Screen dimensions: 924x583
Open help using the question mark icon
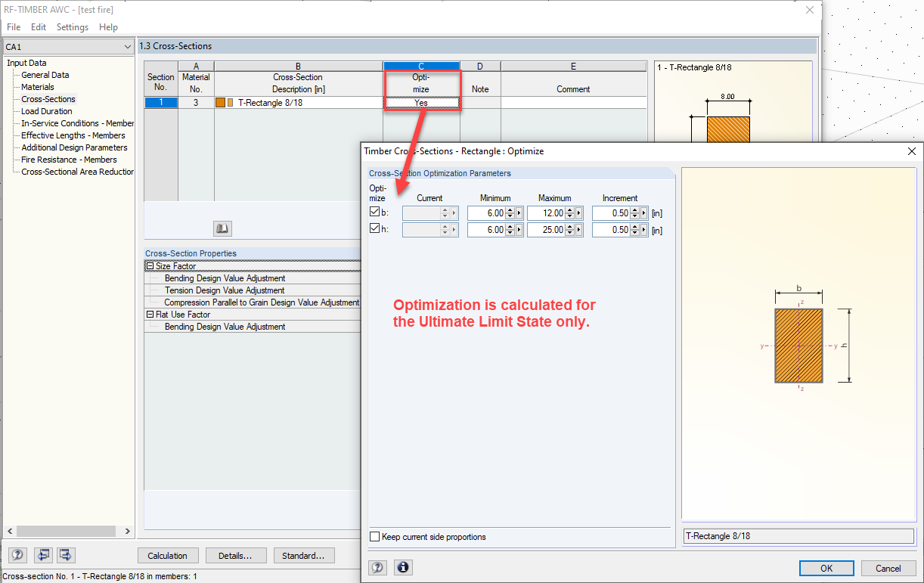(x=17, y=555)
